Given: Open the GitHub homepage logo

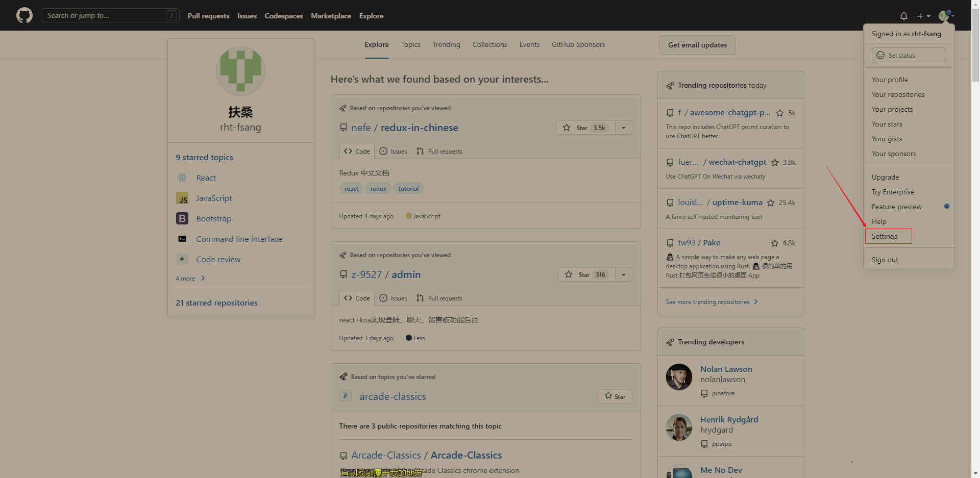Looking at the screenshot, I should (24, 15).
